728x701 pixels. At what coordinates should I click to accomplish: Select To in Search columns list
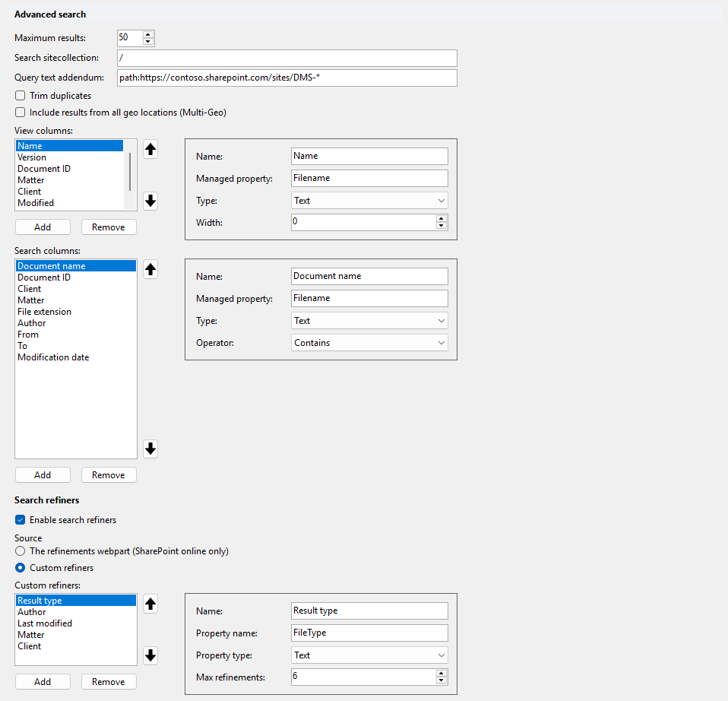pyautogui.click(x=76, y=346)
